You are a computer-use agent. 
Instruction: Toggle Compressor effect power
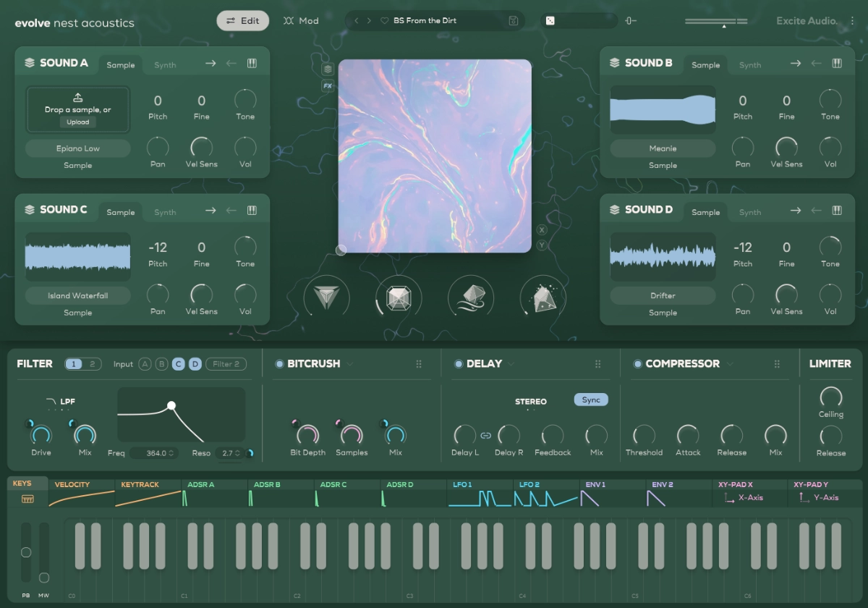click(x=637, y=364)
